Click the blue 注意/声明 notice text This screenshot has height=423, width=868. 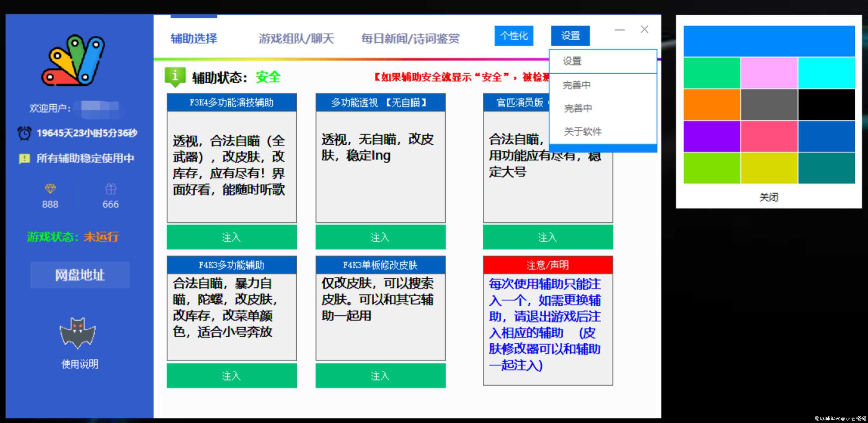click(x=545, y=325)
